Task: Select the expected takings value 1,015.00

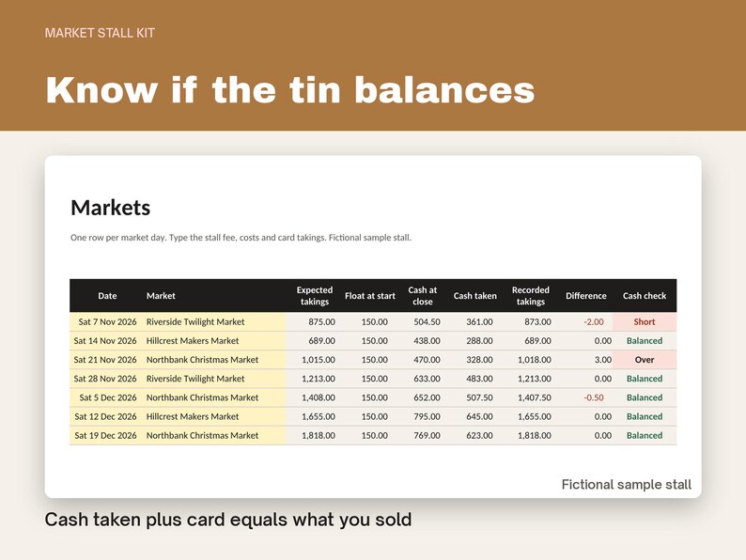Action: pos(319,360)
